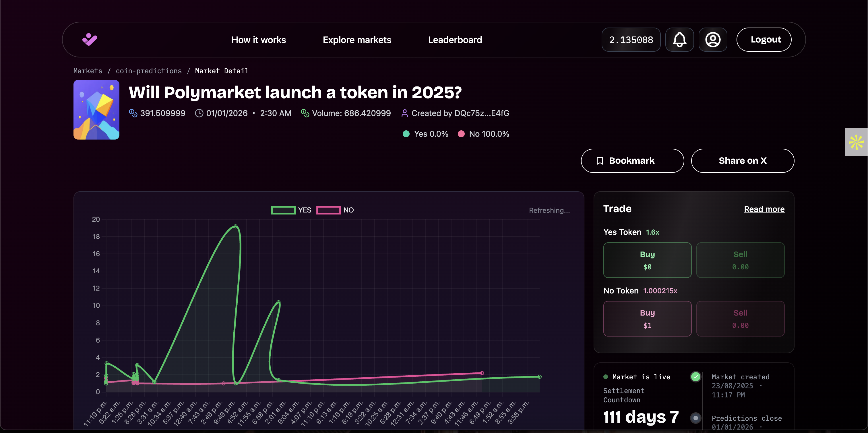The height and width of the screenshot is (433, 868).
Task: Buy Yes Token for $0
Action: tap(647, 260)
